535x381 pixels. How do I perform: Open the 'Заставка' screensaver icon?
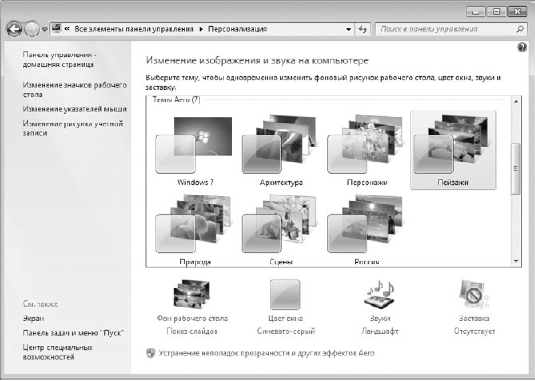pyautogui.click(x=474, y=294)
